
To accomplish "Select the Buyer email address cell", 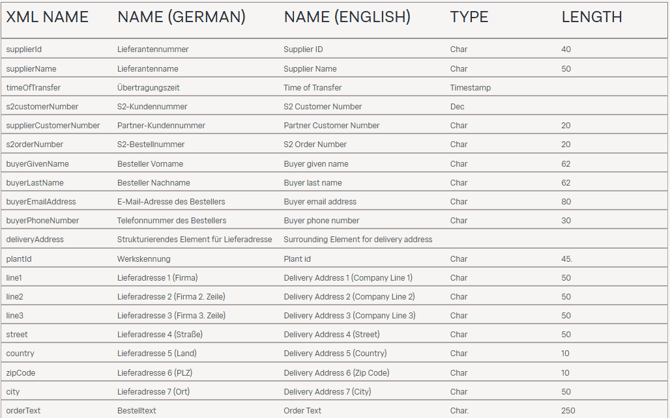I will pos(320,202).
